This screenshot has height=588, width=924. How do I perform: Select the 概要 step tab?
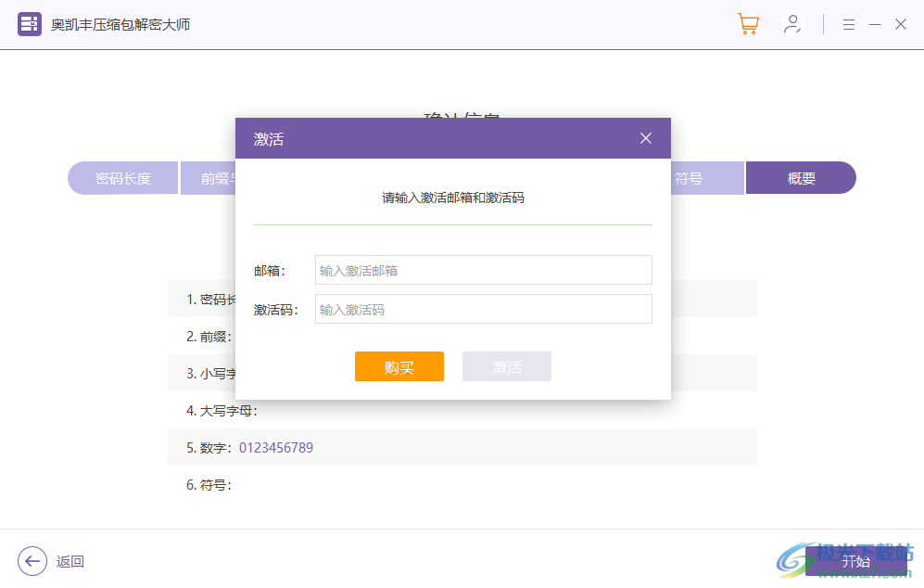point(801,178)
